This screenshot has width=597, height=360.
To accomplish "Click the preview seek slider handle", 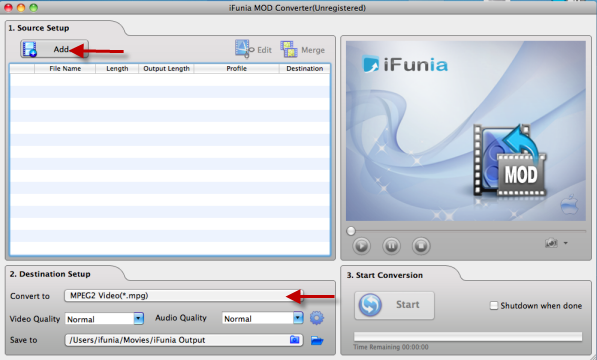I will click(351, 231).
